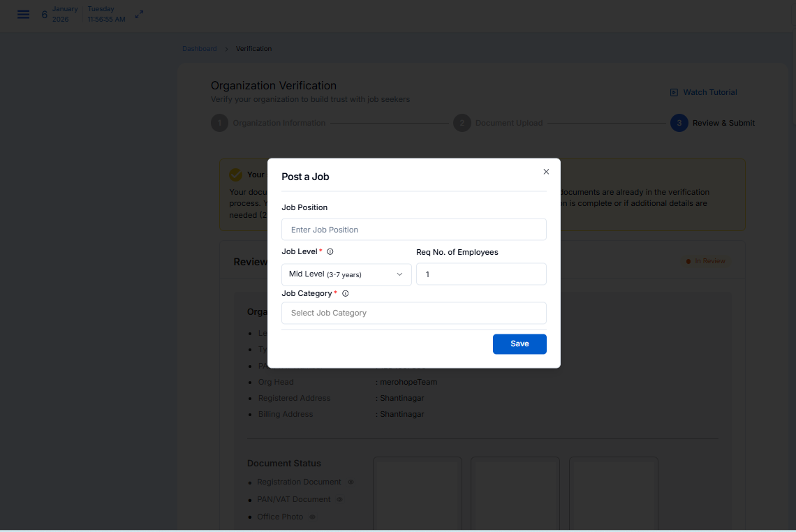
Task: Toggle Registration Document eye icon
Action: tap(351, 482)
